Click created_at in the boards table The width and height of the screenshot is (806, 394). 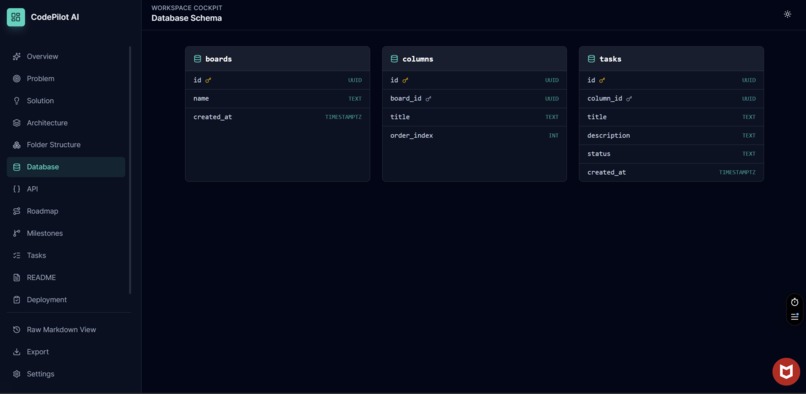212,117
